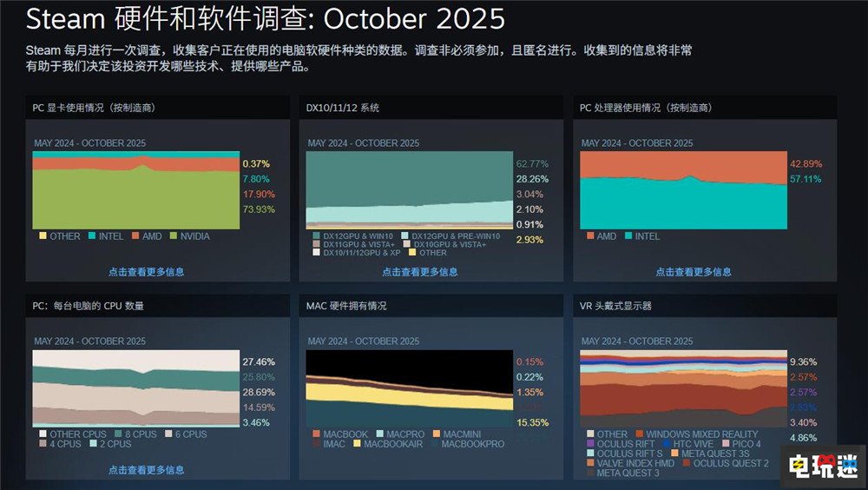Click the 8 CPUS legend swatch

pyautogui.click(x=118, y=434)
